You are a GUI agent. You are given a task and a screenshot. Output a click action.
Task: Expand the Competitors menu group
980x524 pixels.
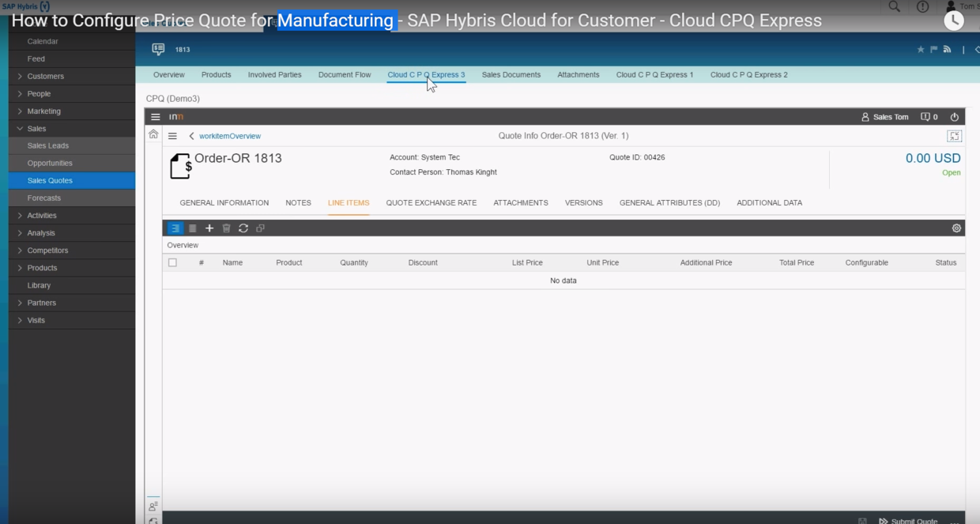(x=20, y=251)
